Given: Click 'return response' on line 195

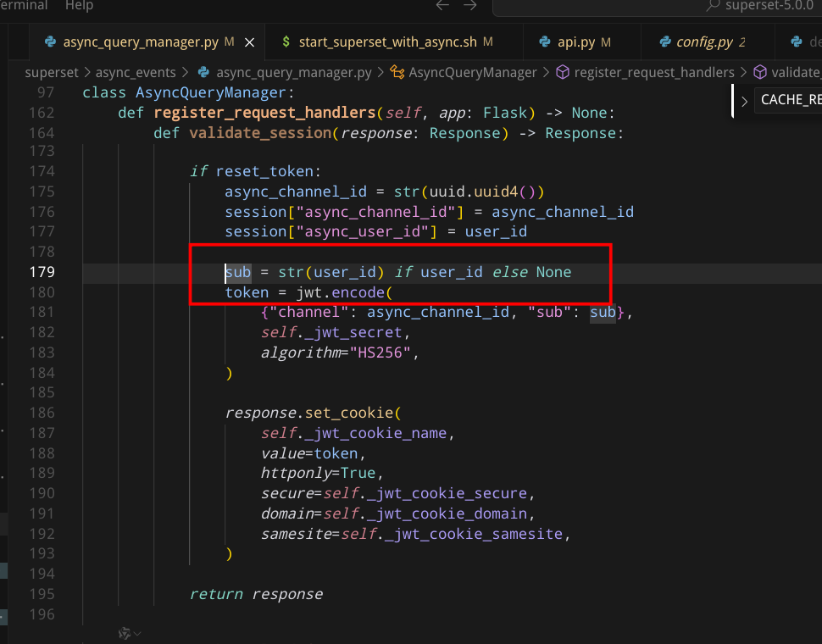Looking at the screenshot, I should coord(257,594).
